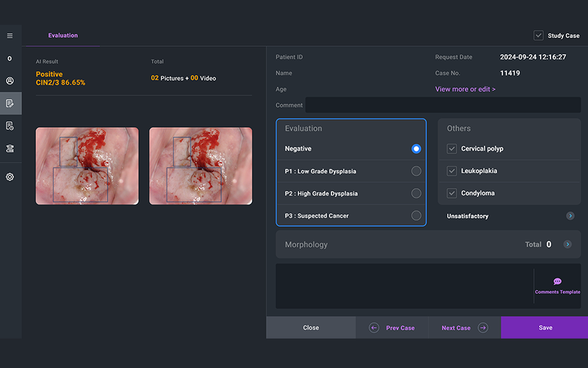The width and height of the screenshot is (588, 368).
Task: Open the first colposcopy image thumbnail
Action: click(x=87, y=166)
